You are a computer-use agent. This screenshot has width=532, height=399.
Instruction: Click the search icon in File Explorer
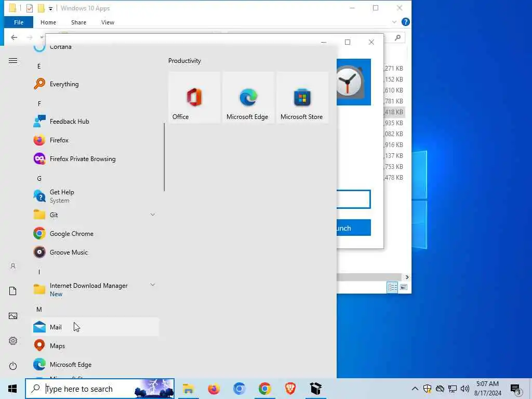pyautogui.click(x=397, y=37)
